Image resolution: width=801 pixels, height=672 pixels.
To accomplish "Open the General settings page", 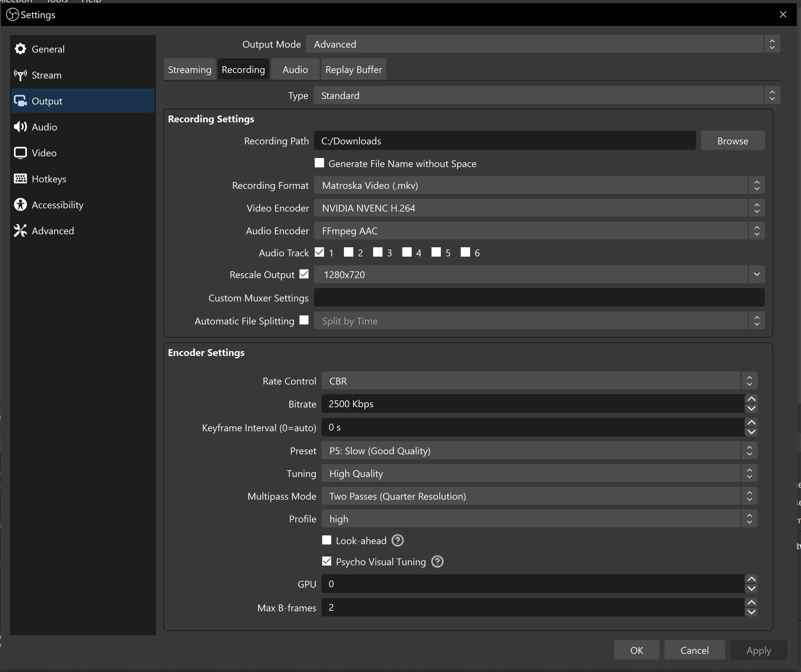I will pos(83,49).
